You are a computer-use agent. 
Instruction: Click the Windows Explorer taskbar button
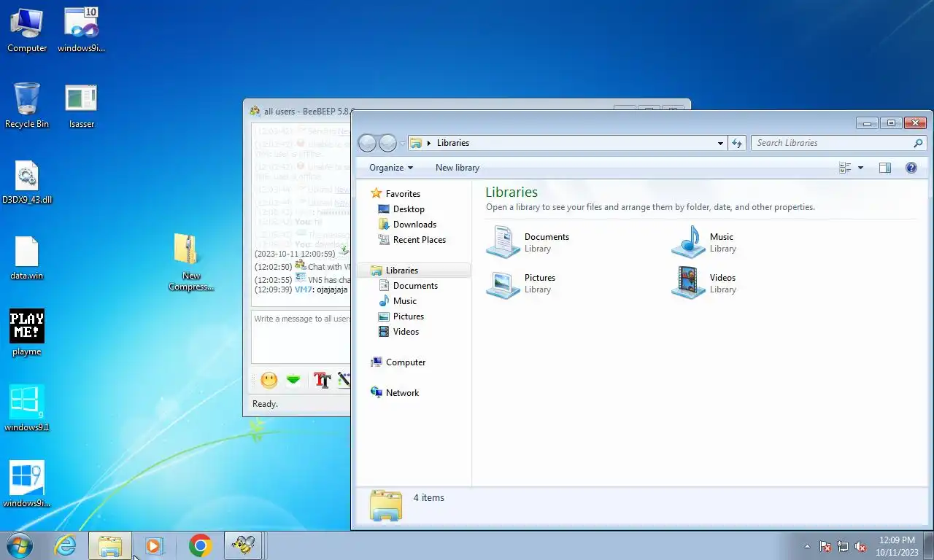110,545
